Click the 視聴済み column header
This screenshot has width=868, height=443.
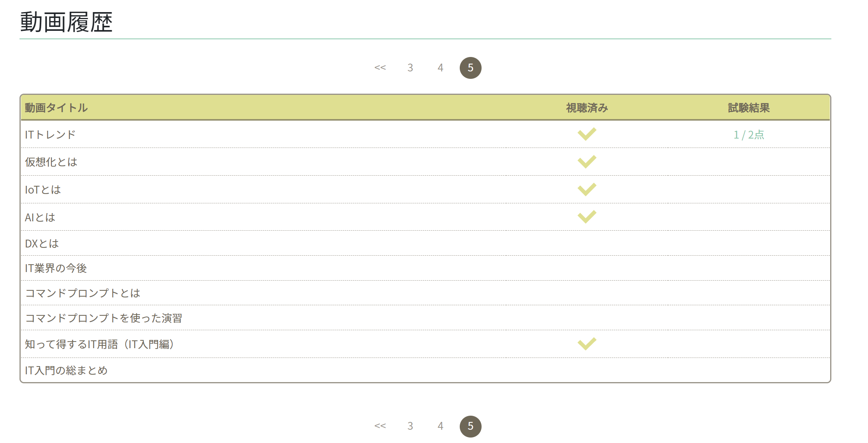[587, 108]
